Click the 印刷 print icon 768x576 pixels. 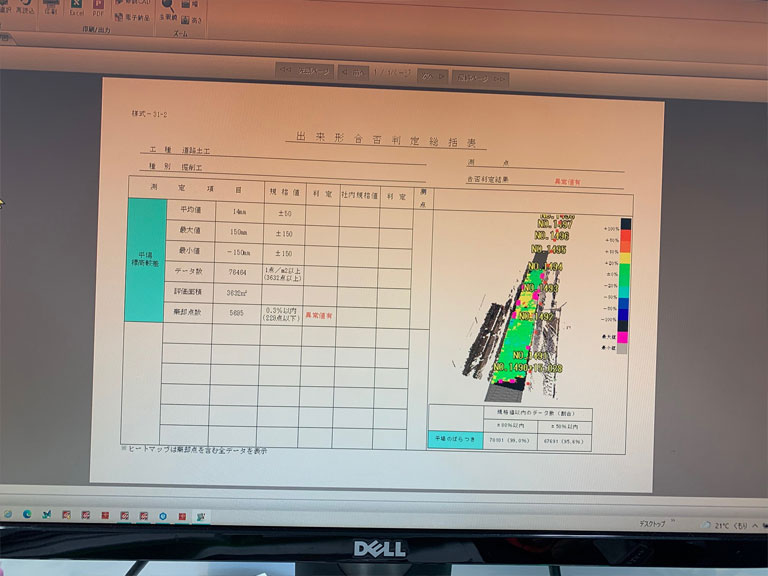coord(50,7)
